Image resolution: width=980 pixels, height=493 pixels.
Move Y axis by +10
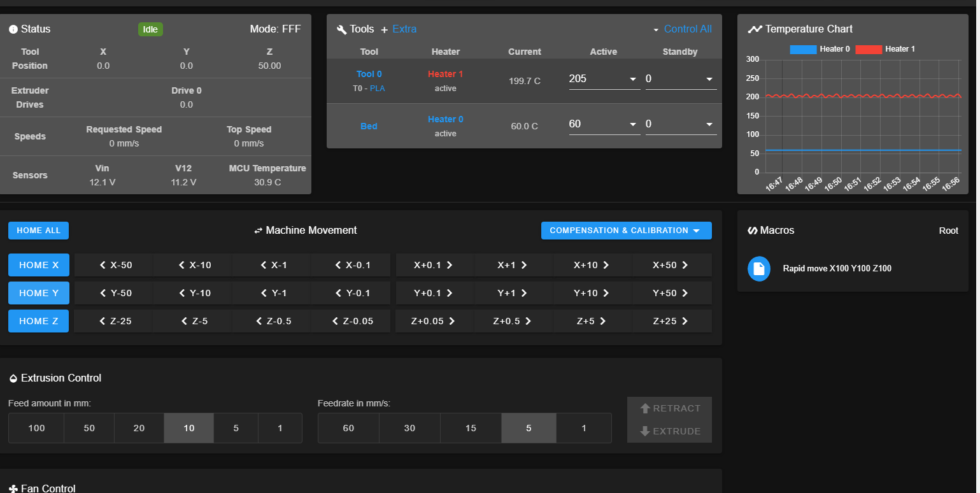pyautogui.click(x=593, y=293)
